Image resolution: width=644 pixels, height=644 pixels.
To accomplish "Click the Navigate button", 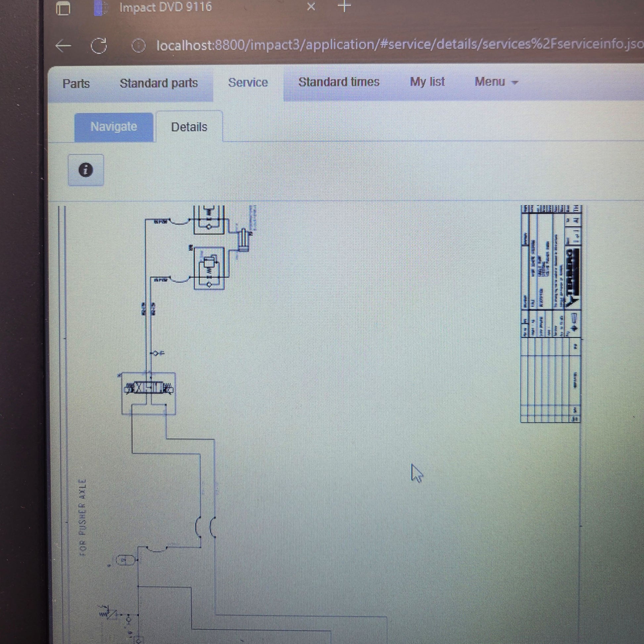I will [x=114, y=127].
